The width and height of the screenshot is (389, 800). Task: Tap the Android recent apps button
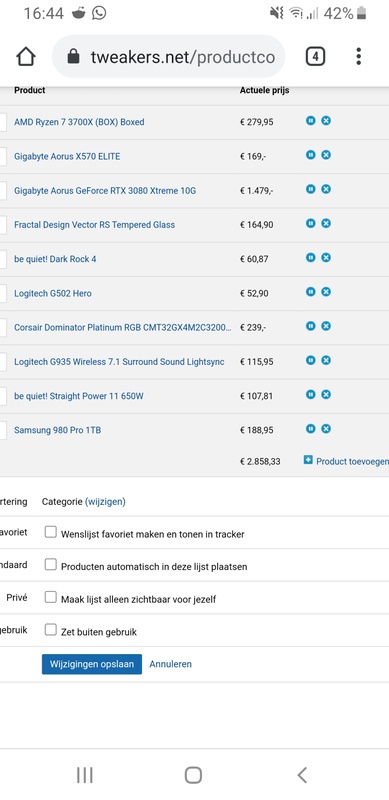point(85,775)
